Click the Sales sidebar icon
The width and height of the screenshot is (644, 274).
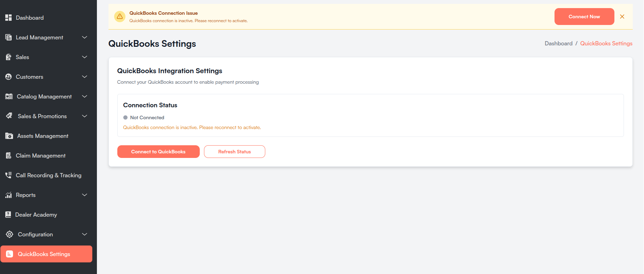pos(8,57)
